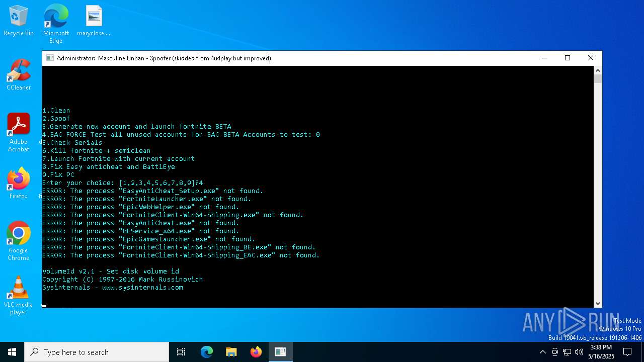The width and height of the screenshot is (644, 362).
Task: Select the running console app taskbar button
Action: (x=280, y=352)
